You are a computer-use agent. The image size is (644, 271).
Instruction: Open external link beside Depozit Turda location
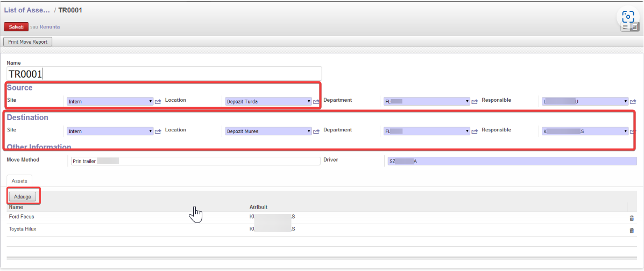[x=316, y=101]
